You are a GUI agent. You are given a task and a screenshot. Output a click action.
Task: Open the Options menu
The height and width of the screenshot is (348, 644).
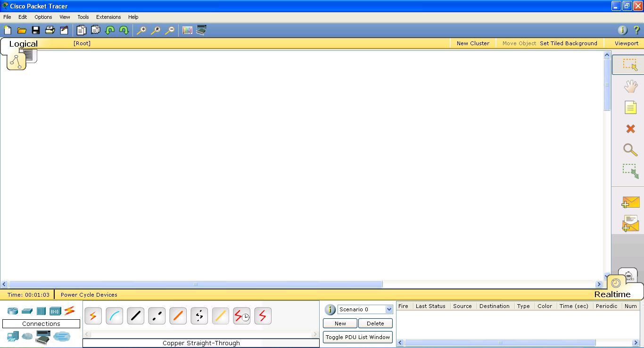pos(43,17)
